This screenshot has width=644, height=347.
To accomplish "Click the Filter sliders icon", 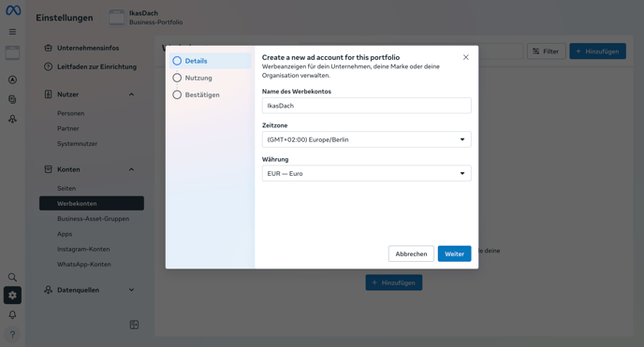I will tap(536, 51).
